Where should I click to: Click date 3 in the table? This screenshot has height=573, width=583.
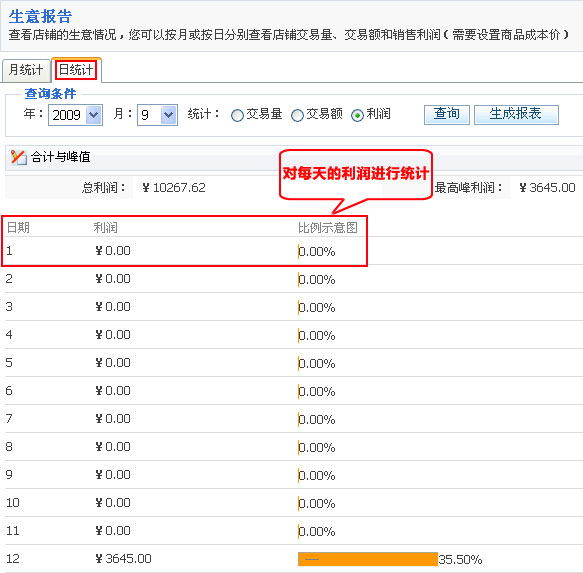tap(9, 307)
